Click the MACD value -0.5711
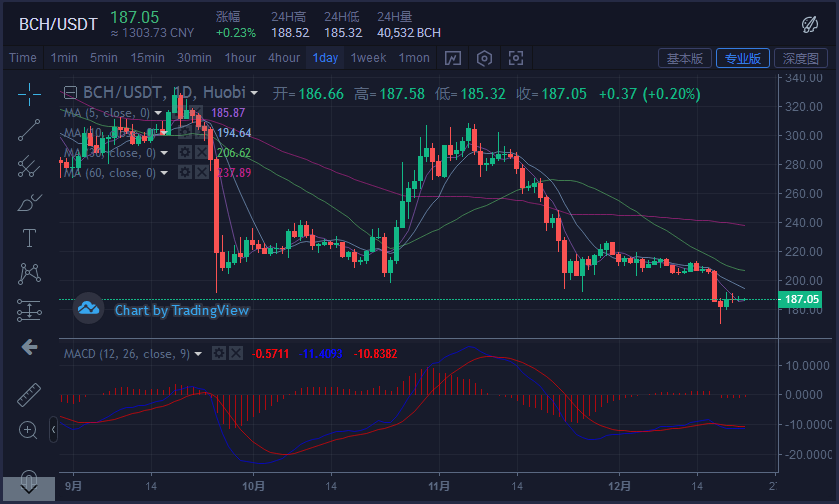839x504 pixels. [x=270, y=354]
